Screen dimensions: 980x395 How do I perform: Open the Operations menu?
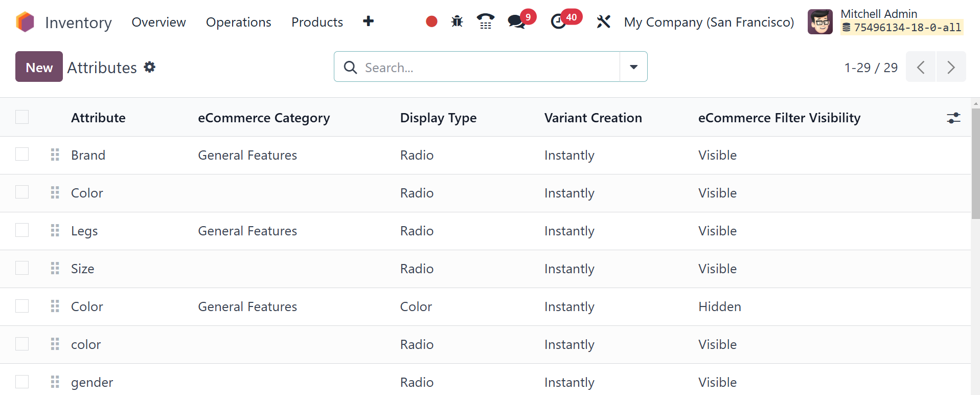tap(238, 22)
